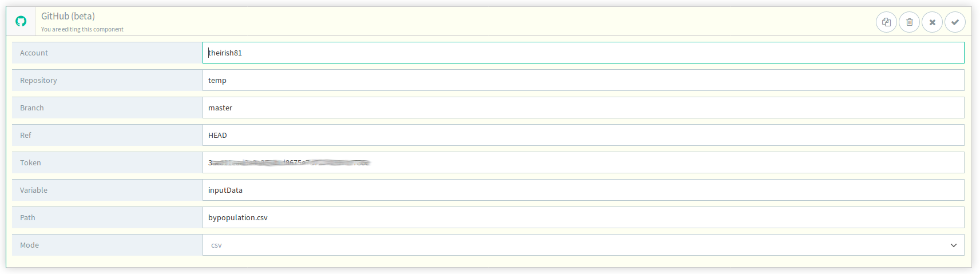Click into the Repository field with temp
The width and height of the screenshot is (980, 274).
(583, 80)
